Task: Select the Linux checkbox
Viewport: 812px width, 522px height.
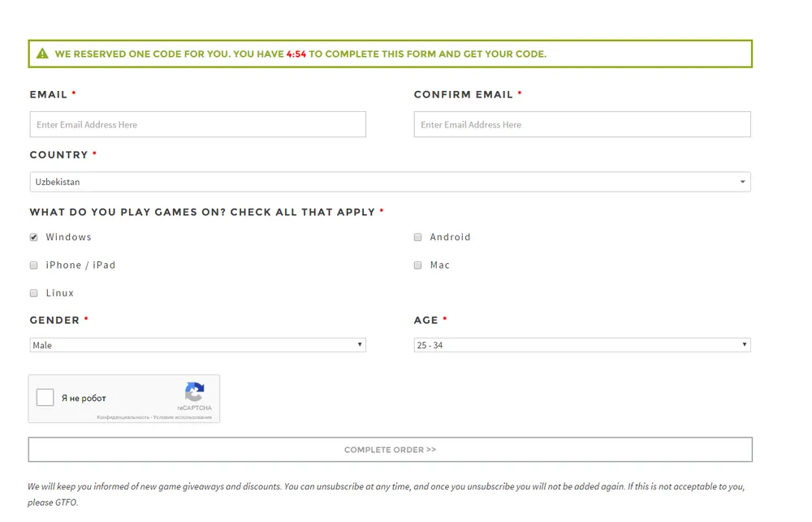Action: point(34,293)
